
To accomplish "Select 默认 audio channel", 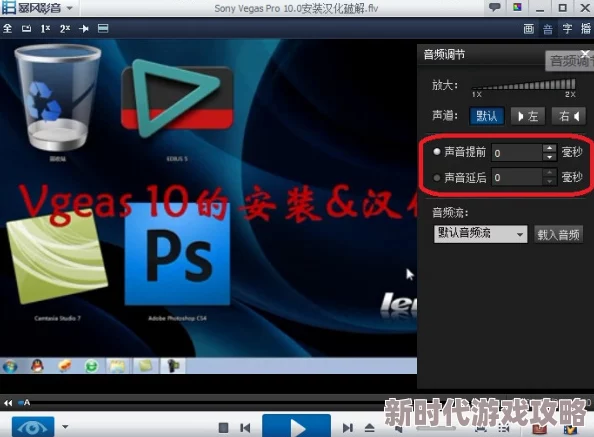I will coord(487,116).
